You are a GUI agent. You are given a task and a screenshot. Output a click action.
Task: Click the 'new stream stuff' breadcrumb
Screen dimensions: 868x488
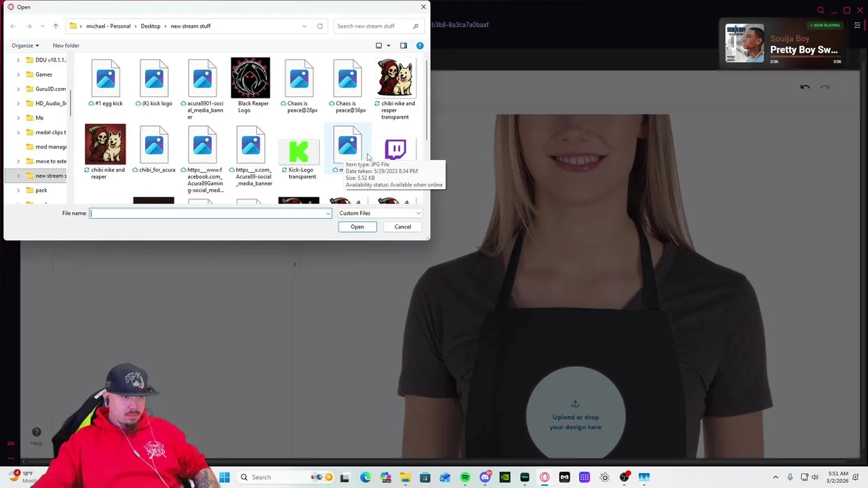191,26
